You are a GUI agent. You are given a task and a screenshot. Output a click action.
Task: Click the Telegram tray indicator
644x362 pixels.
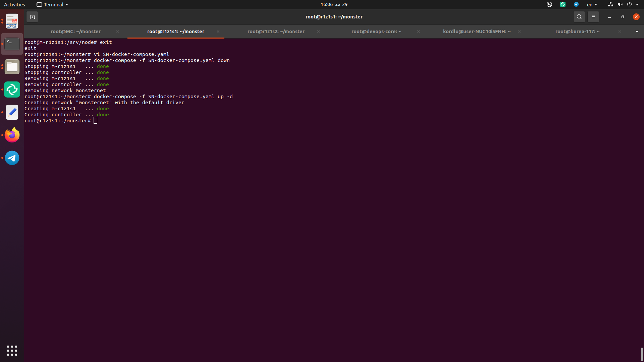576,4
